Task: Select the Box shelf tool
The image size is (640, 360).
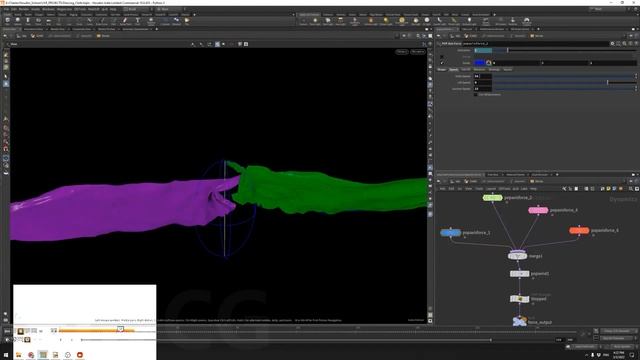Action: pyautogui.click(x=7, y=21)
